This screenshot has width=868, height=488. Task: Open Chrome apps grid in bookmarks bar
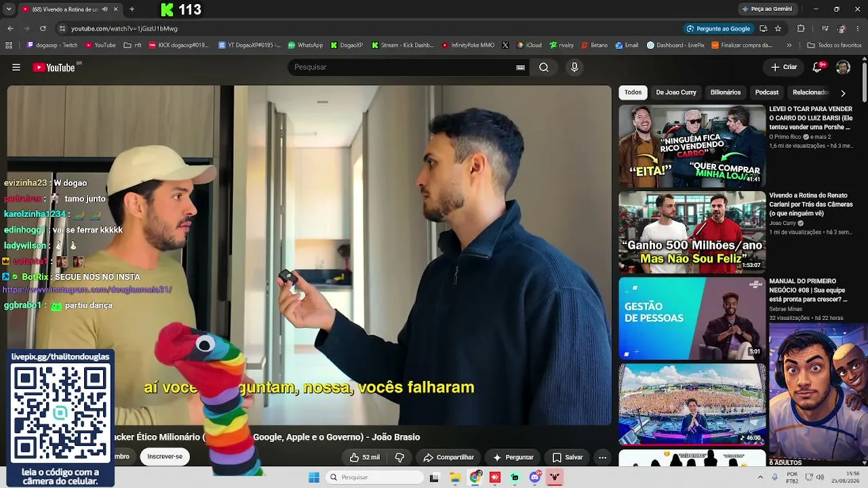[9, 45]
